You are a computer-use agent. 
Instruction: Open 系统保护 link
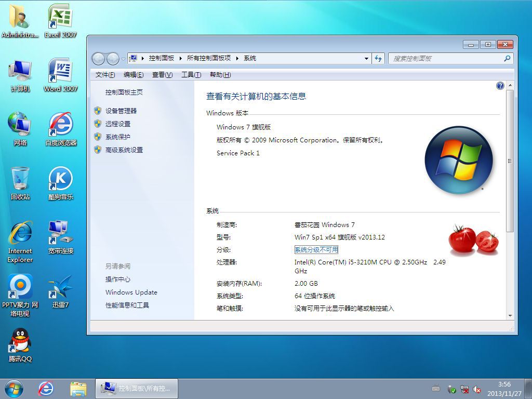tap(118, 137)
